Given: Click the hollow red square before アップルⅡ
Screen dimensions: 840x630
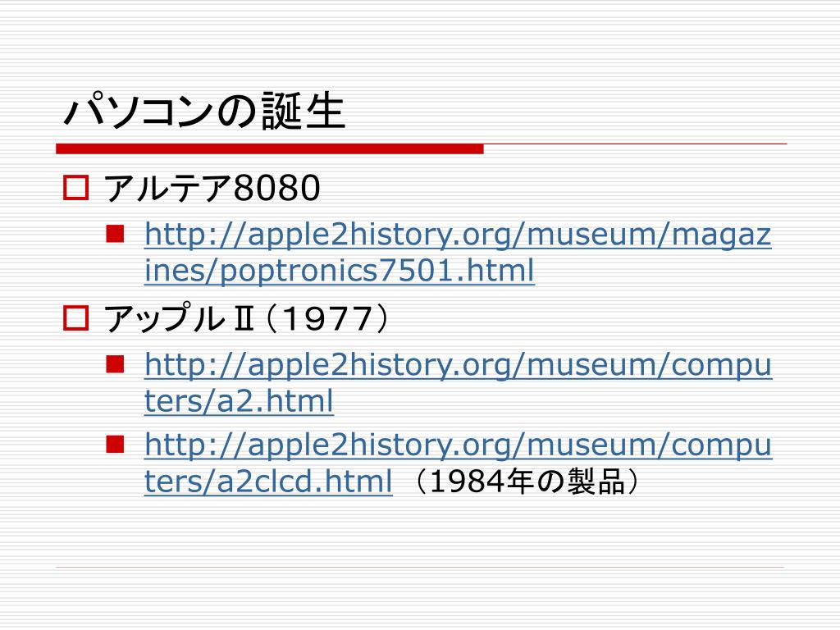Looking at the screenshot, I should point(75,317).
